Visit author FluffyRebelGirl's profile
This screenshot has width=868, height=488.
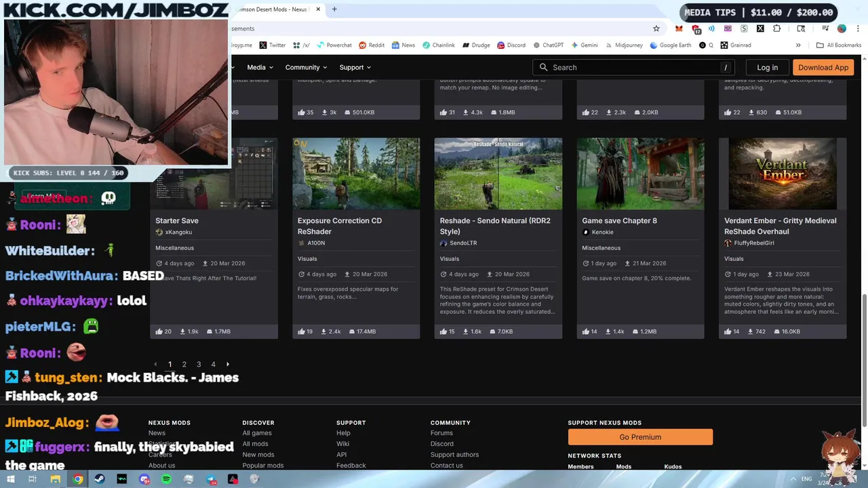[x=754, y=243]
